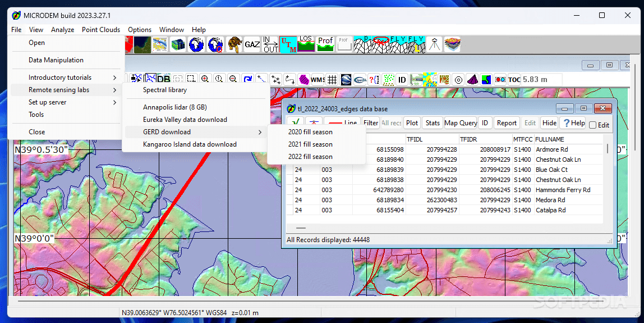Viewport: 644px width, 323px height.
Task: Choose 2021 fill season
Action: coord(316,144)
